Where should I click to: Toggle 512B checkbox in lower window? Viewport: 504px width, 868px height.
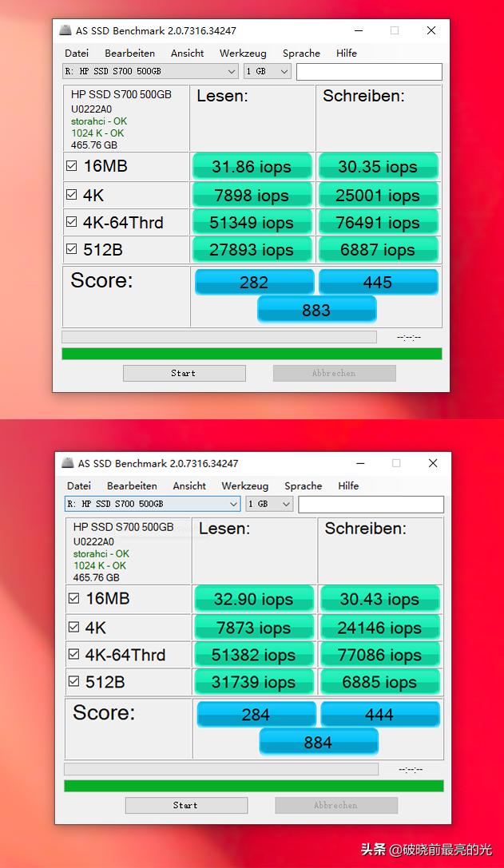pyautogui.click(x=73, y=681)
